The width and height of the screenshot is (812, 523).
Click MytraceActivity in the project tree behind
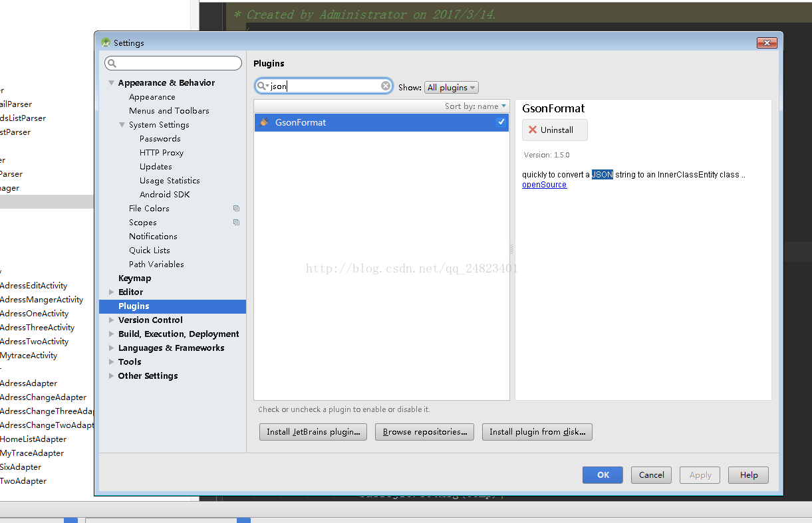29,356
